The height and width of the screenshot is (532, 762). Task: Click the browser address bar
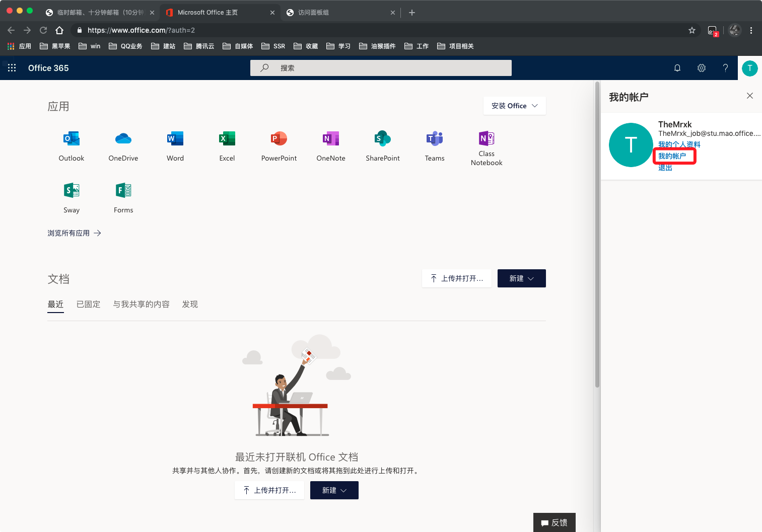(x=385, y=30)
